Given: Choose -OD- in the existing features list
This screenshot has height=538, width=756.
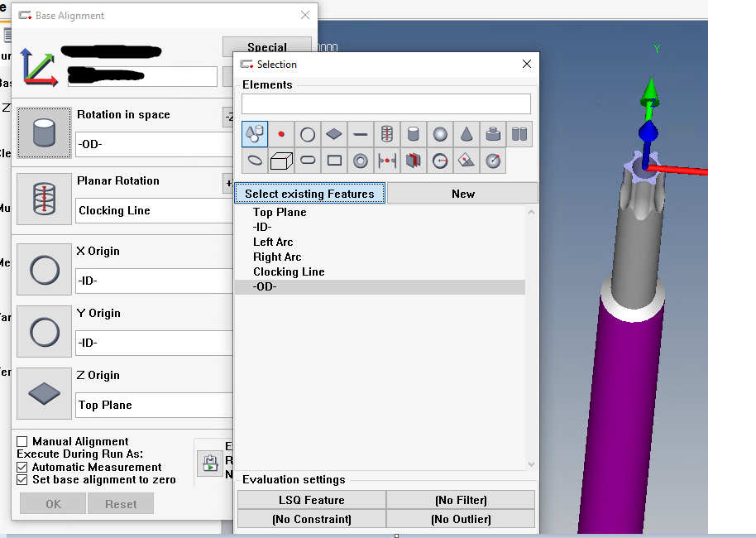Looking at the screenshot, I should coord(380,286).
